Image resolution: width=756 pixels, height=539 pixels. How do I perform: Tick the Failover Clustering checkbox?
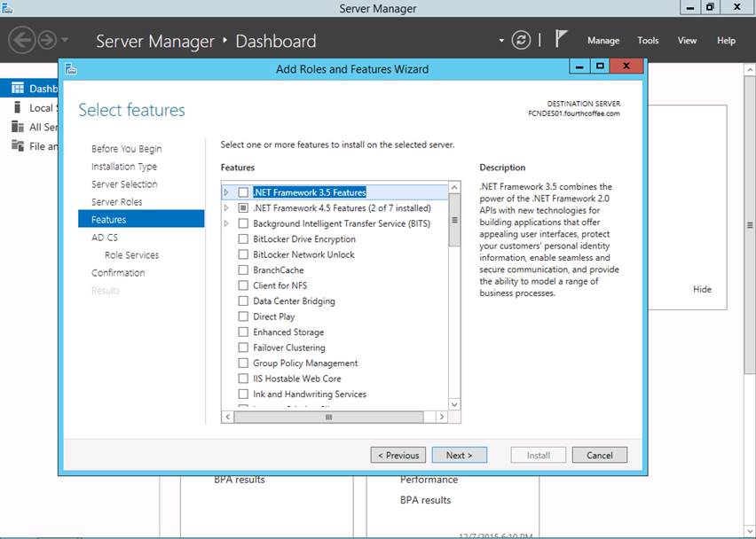tap(243, 348)
